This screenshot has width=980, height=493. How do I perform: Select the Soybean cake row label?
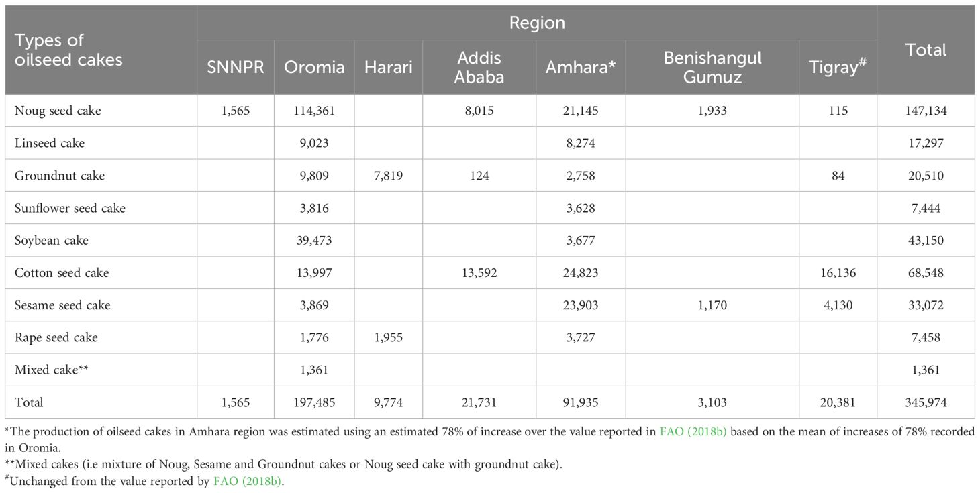point(52,240)
